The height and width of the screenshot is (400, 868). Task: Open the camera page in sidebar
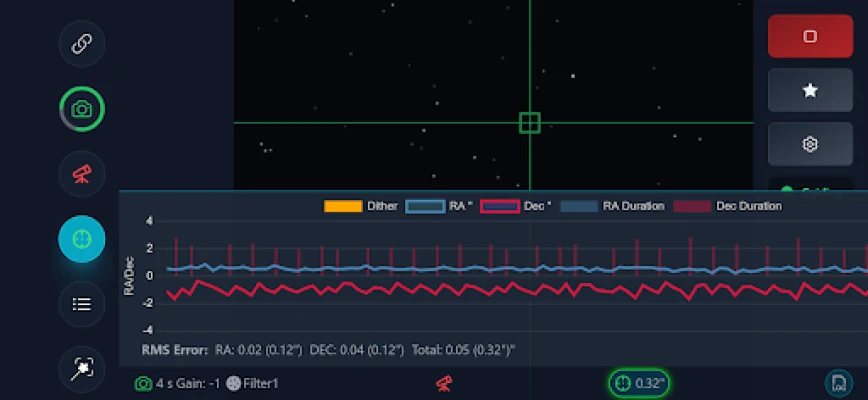pos(81,109)
